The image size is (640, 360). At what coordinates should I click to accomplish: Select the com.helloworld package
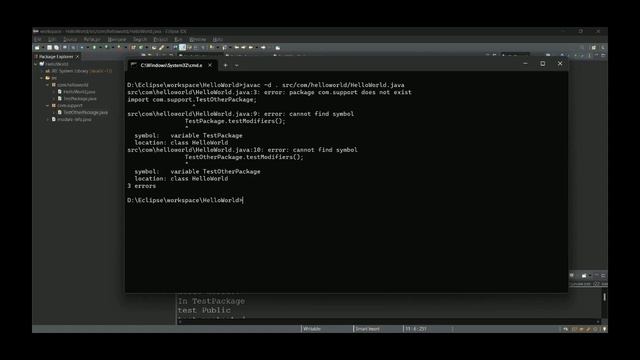tap(72, 85)
